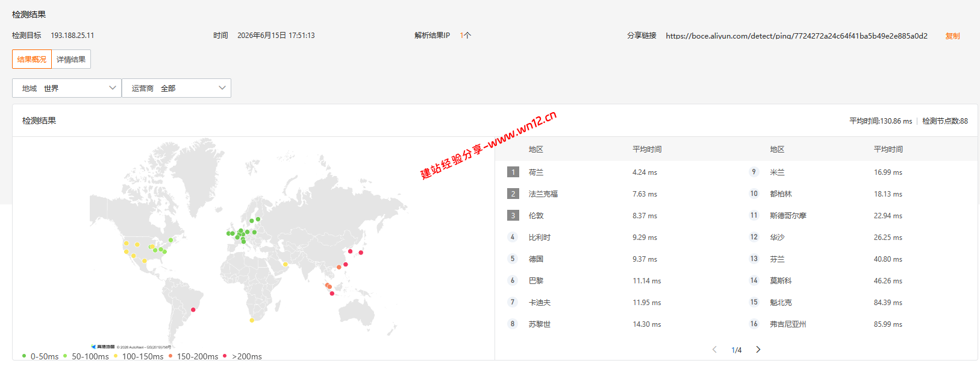This screenshot has height=369, width=980.
Task: Expand the 地域 世界 dropdown
Action: click(x=67, y=88)
